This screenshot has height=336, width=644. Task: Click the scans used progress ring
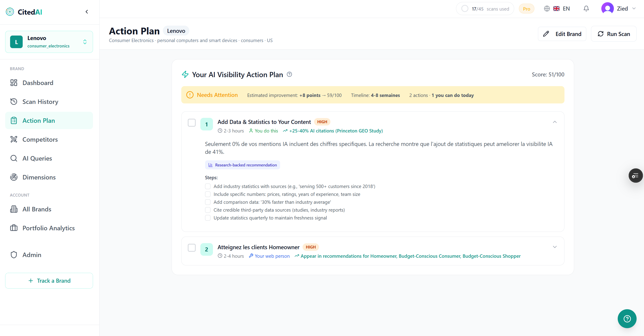(x=465, y=9)
